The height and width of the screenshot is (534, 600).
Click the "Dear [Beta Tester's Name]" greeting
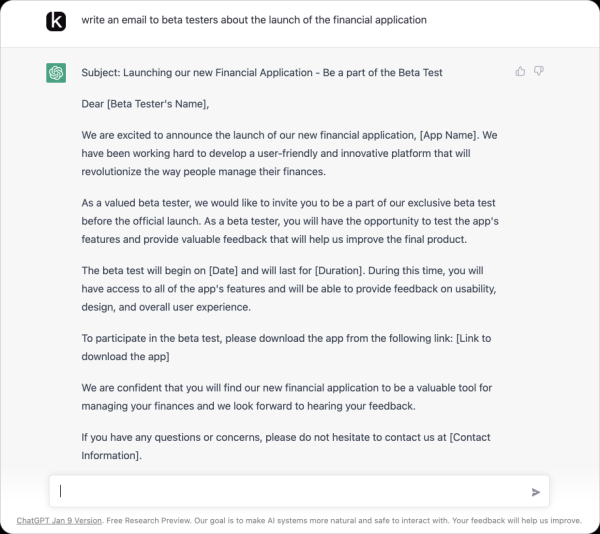146,103
